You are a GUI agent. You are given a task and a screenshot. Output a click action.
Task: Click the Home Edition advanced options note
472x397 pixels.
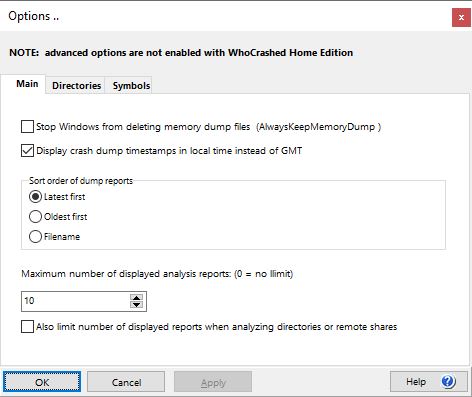tap(181, 53)
